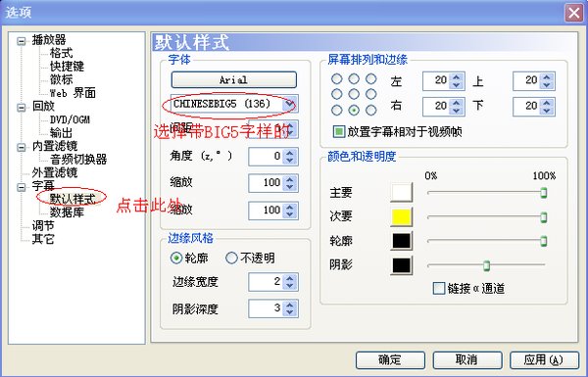Open the 其它 settings page
Image resolution: width=588 pixels, height=377 pixels.
tap(43, 239)
